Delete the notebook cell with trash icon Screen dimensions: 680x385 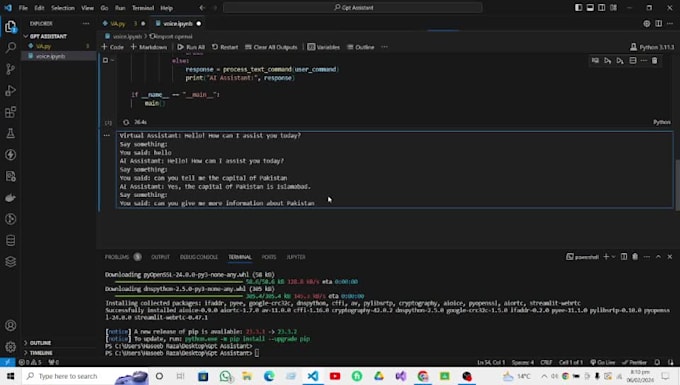654,61
